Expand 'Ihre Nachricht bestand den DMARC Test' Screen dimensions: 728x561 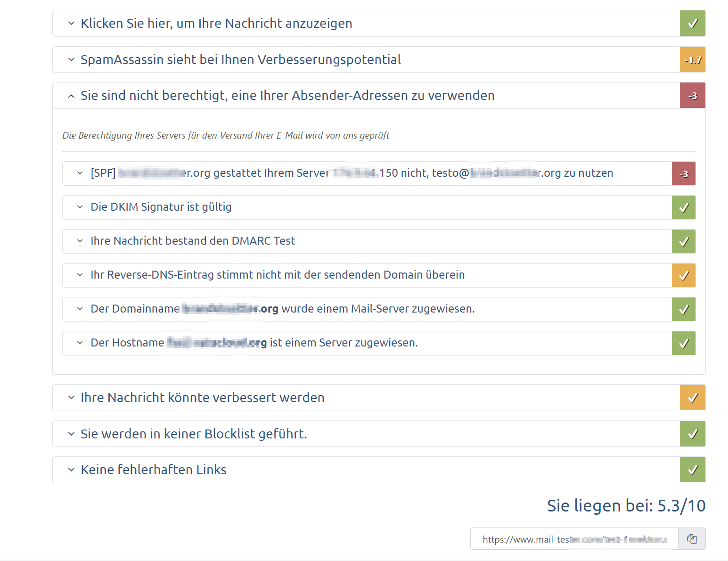193,241
